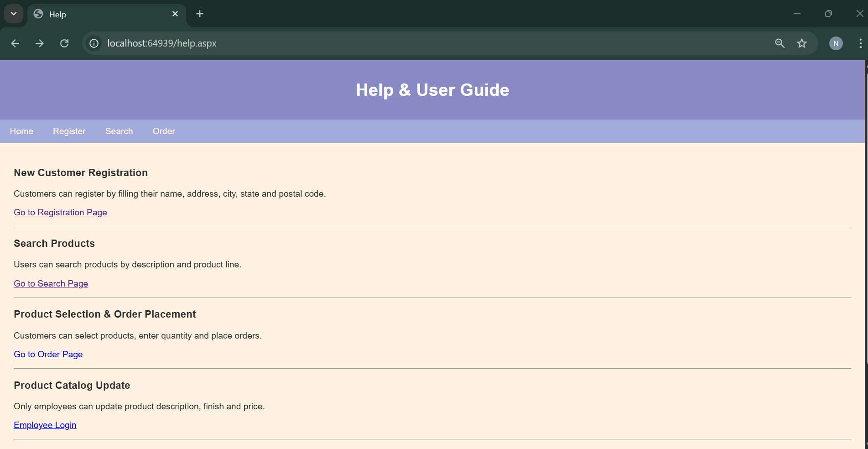Switch to the Home menu item
This screenshot has height=449, width=868.
[x=21, y=131]
